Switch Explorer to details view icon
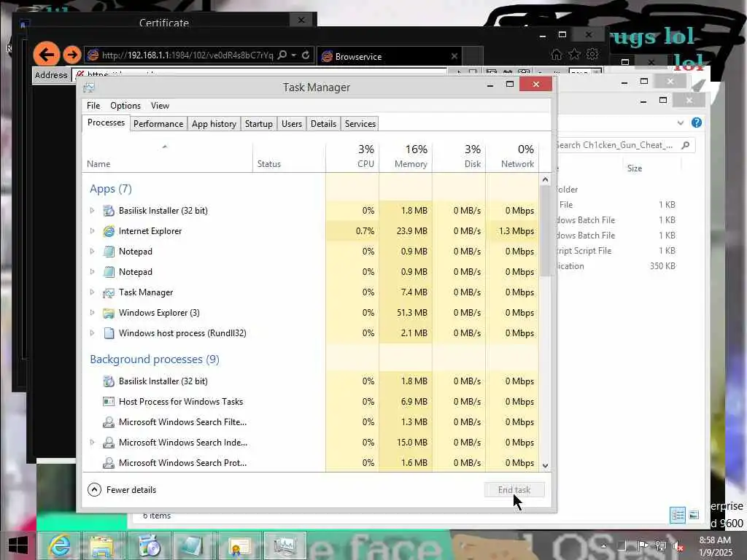Screen dimensions: 747x560 678,515
